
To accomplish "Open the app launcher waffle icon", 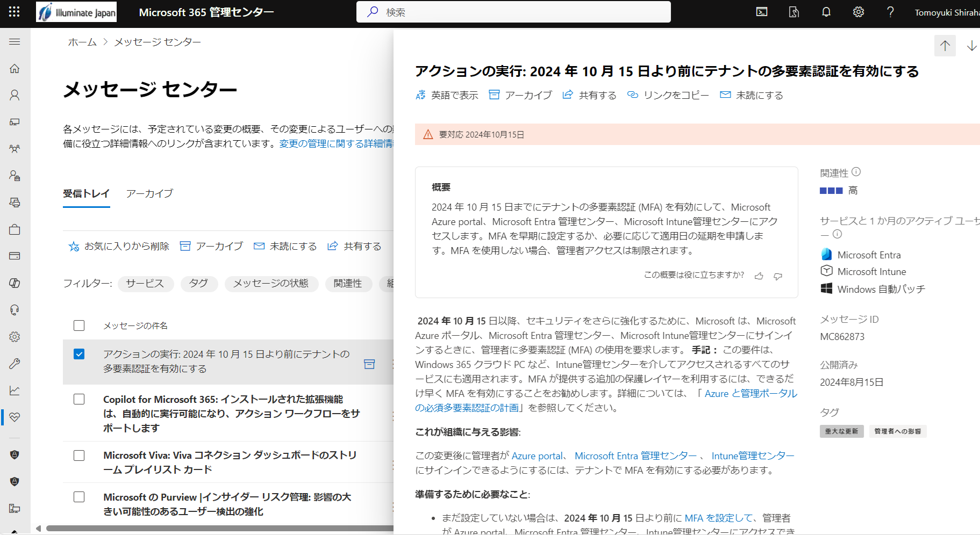I will click(x=15, y=12).
